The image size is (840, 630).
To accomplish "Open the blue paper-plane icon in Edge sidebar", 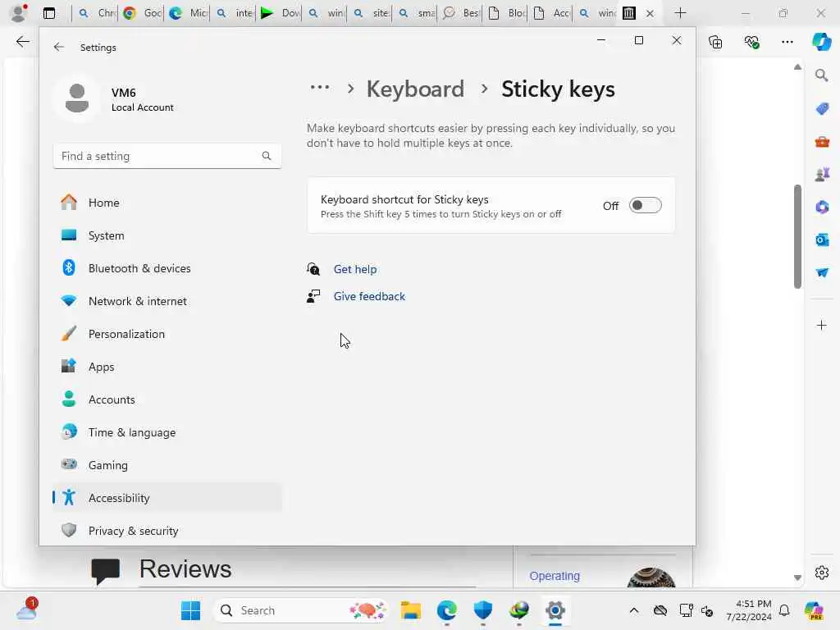I will 822,272.
